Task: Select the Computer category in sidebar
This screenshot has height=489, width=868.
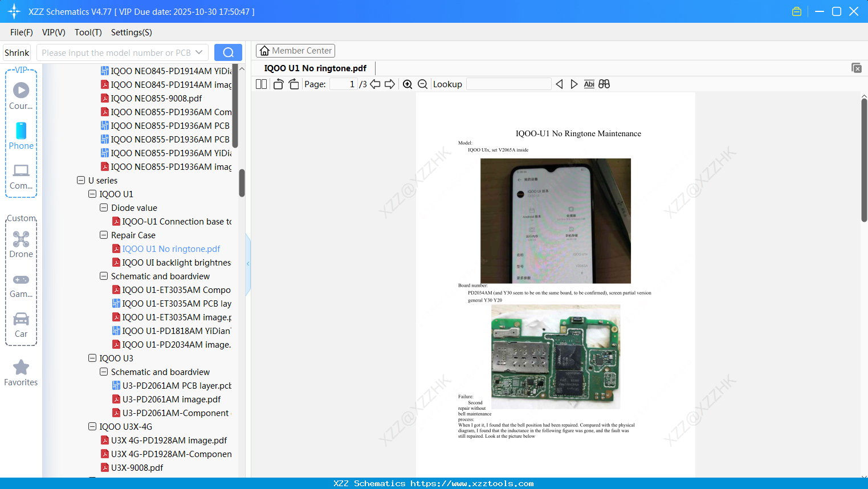Action: [x=21, y=176]
